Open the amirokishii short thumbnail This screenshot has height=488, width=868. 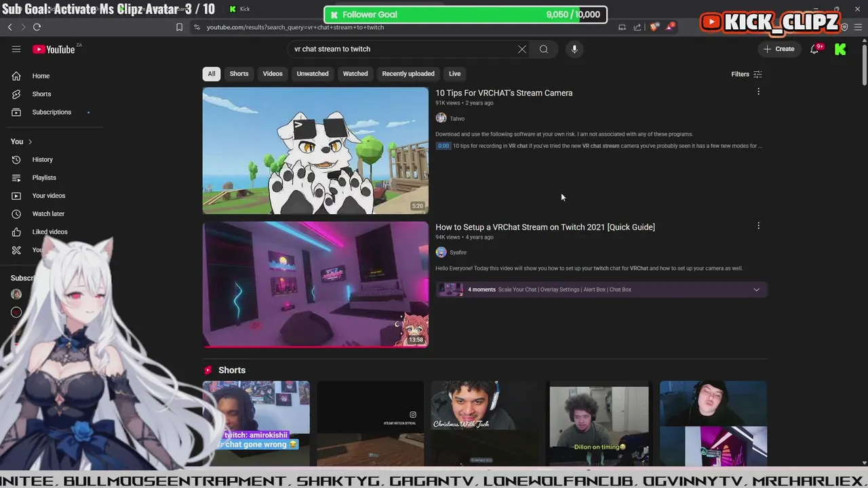pyautogui.click(x=256, y=423)
